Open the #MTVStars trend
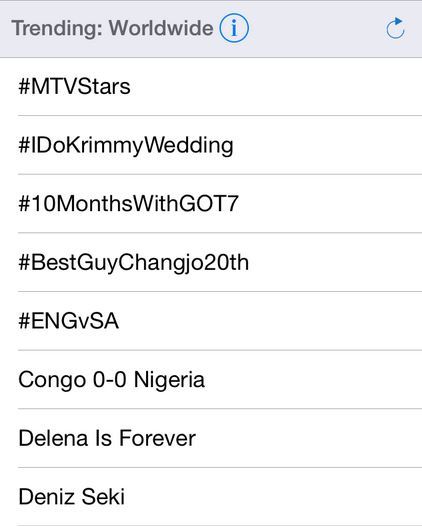Viewport: 422px width, 526px height. 211,87
